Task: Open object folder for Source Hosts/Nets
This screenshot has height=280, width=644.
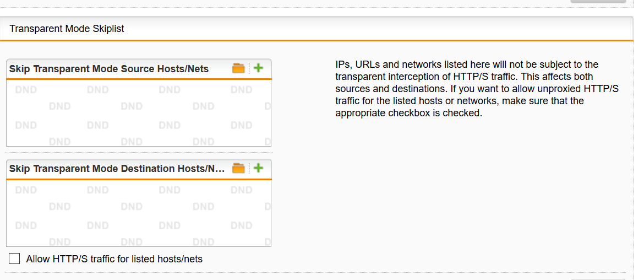Action: coord(238,68)
